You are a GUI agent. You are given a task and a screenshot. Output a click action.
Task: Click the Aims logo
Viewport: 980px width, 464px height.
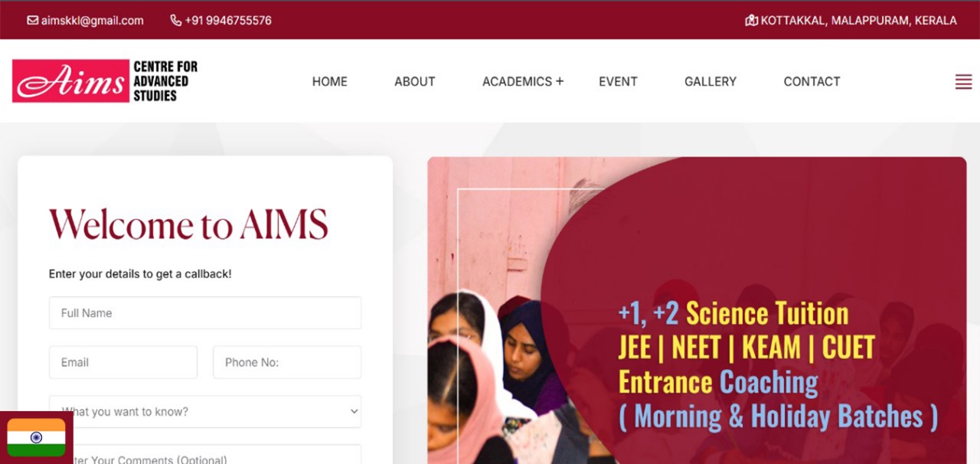[x=105, y=81]
